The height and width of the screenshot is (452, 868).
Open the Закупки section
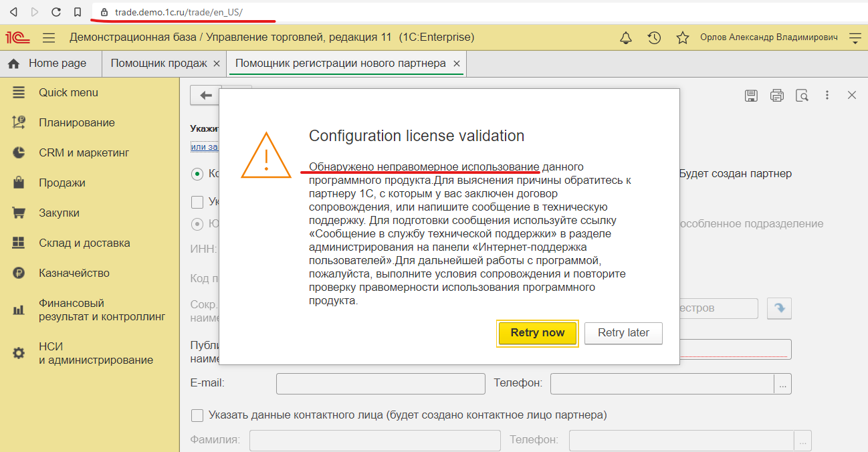pos(59,213)
